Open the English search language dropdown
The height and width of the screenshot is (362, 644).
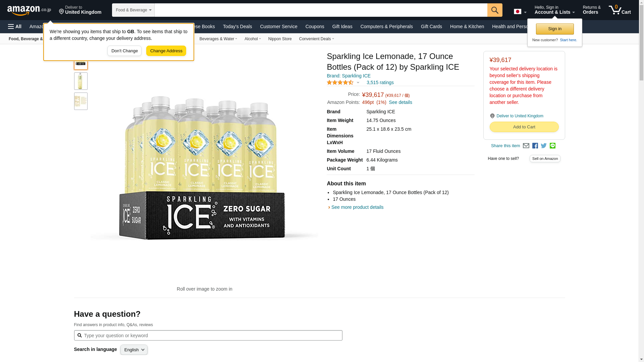coord(134,350)
